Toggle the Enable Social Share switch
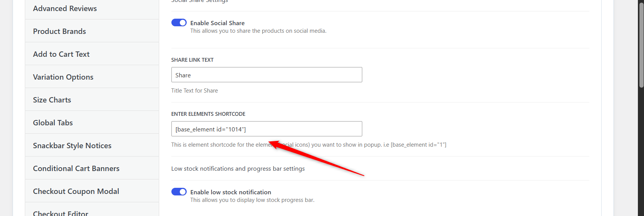The height and width of the screenshot is (216, 644). [179, 23]
